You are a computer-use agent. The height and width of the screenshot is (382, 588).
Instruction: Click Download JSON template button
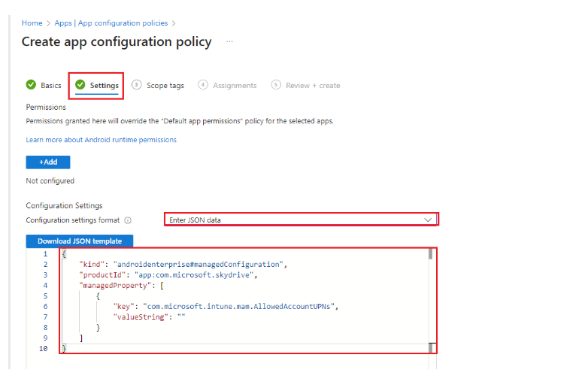point(80,241)
